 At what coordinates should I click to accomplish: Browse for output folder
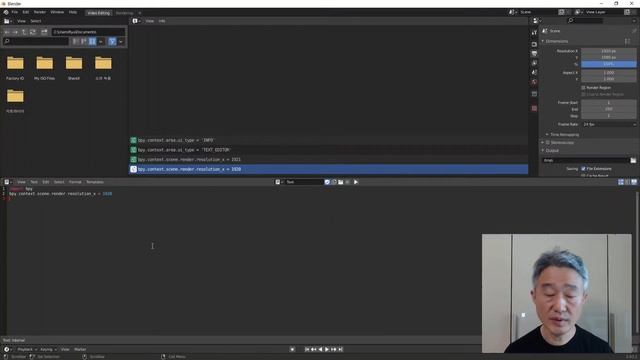[x=633, y=160]
